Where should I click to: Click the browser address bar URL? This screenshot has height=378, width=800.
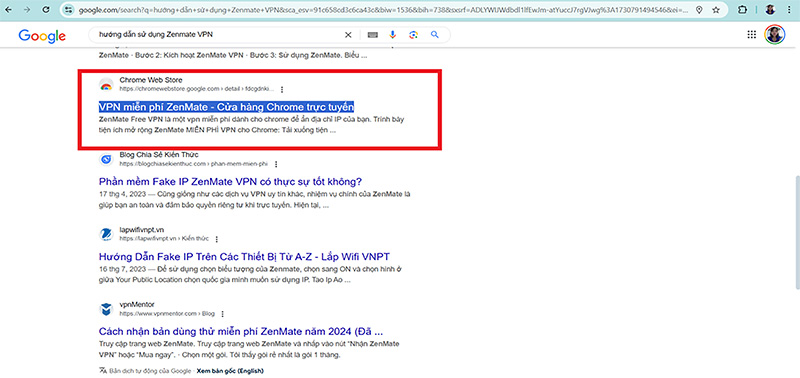383,10
